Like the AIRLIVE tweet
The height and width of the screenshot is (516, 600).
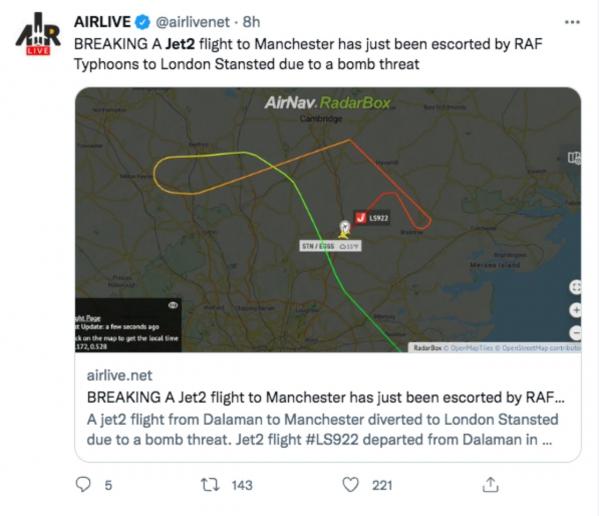[x=350, y=485]
